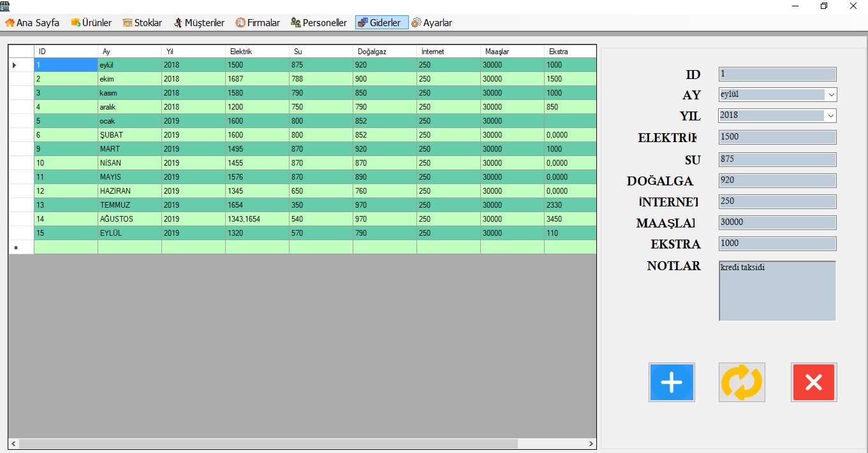Viewport: 868px width, 453px height.
Task: Click the Su value '350'
Action: [321, 205]
